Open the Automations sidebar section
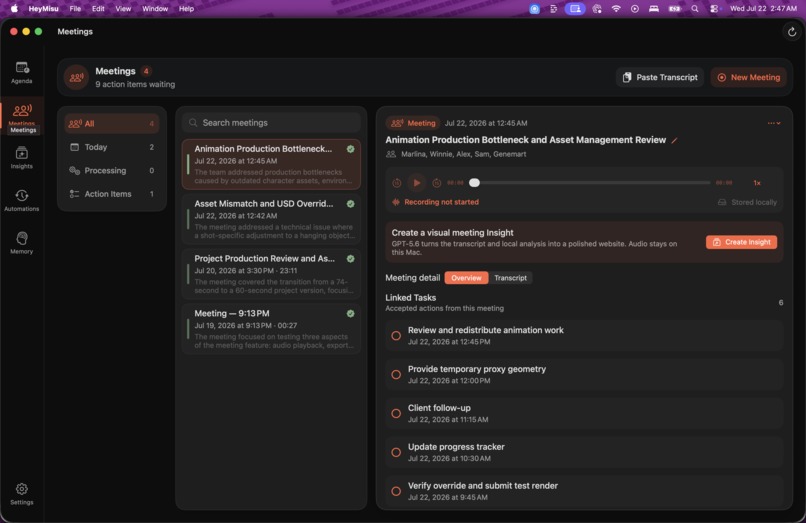This screenshot has height=523, width=806. coord(22,201)
